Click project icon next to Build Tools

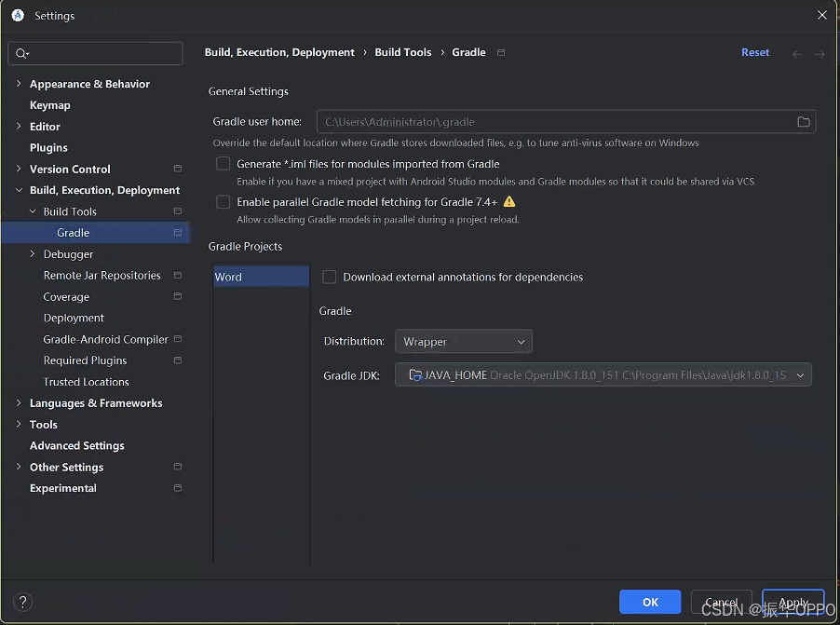[x=178, y=211]
